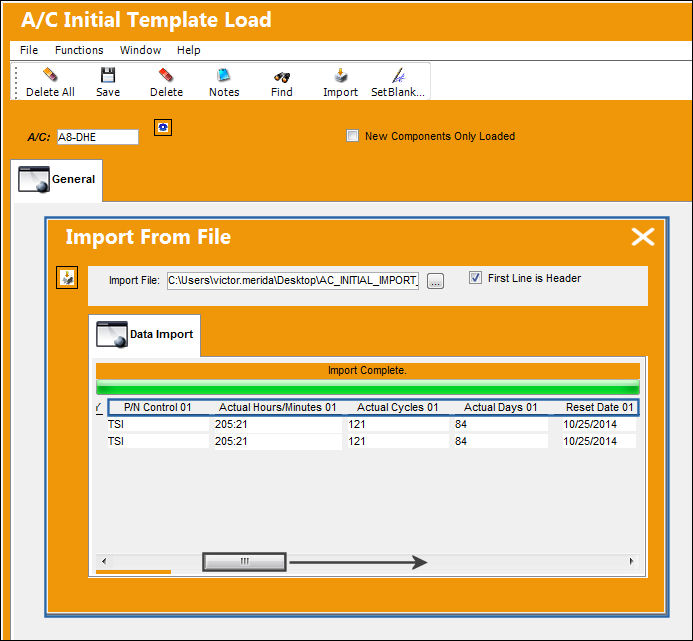Select the General tab
Screen dimensions: 693x641
[x=57, y=180]
